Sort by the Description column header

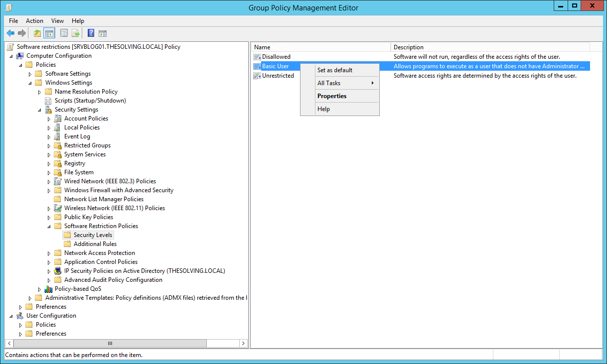tap(490, 47)
